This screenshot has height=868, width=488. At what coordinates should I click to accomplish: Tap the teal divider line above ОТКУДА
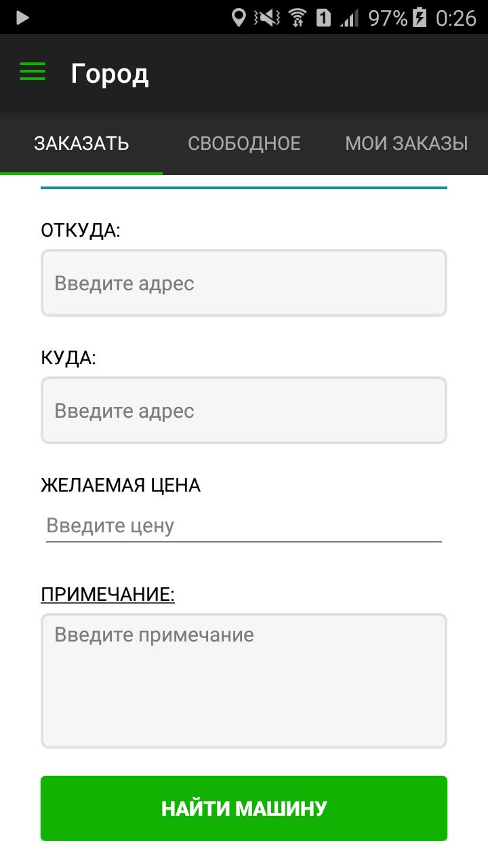[x=244, y=185]
